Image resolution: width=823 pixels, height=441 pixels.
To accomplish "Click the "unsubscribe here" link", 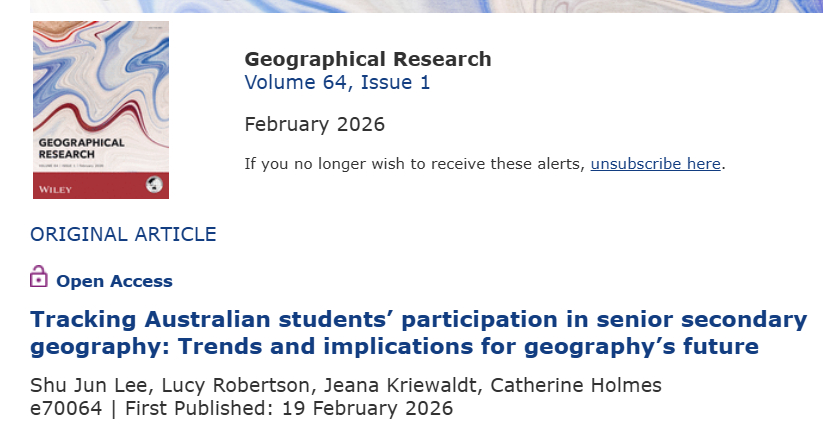I will 655,164.
